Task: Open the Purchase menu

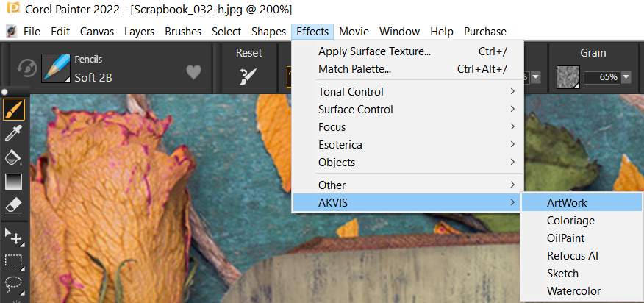Action: point(485,32)
